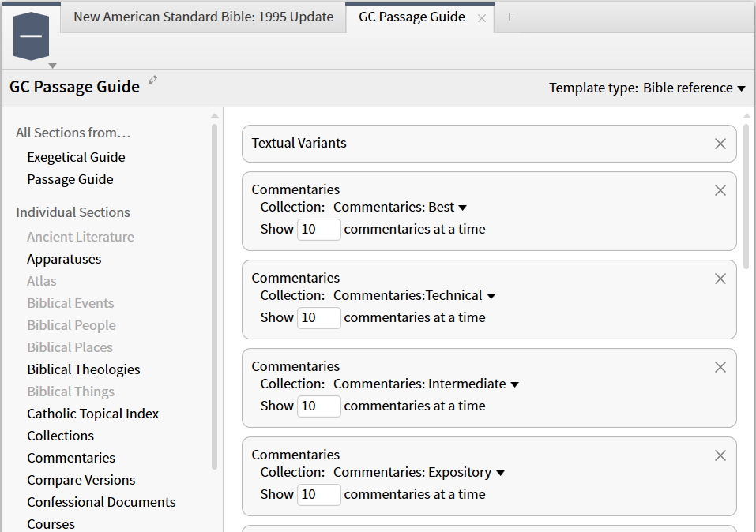Add all sections from Exegetical Guide
The image size is (756, 532).
[76, 157]
